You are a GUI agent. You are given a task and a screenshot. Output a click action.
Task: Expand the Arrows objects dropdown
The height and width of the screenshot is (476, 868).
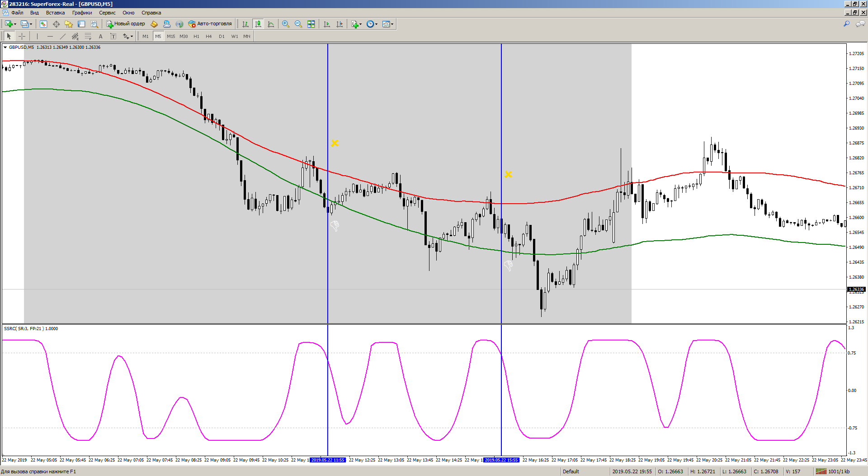[132, 36]
